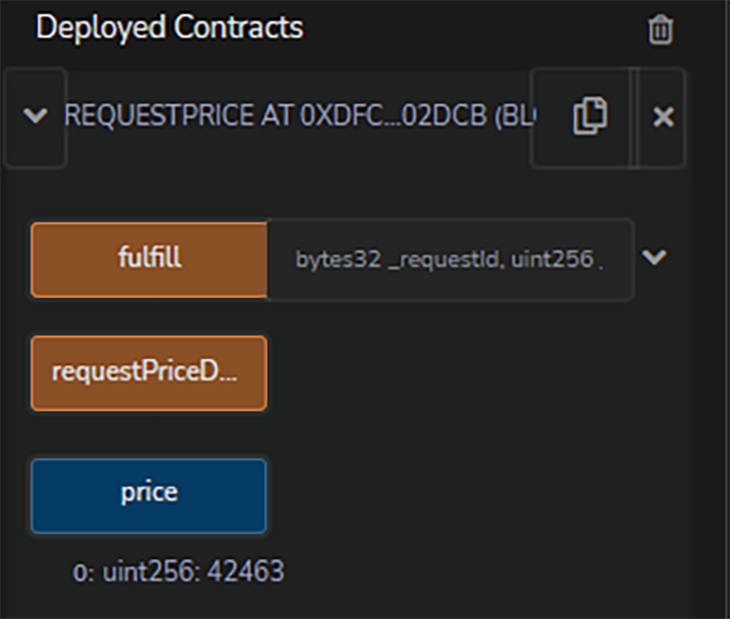Copy the RequestPrice contract address

click(x=589, y=117)
